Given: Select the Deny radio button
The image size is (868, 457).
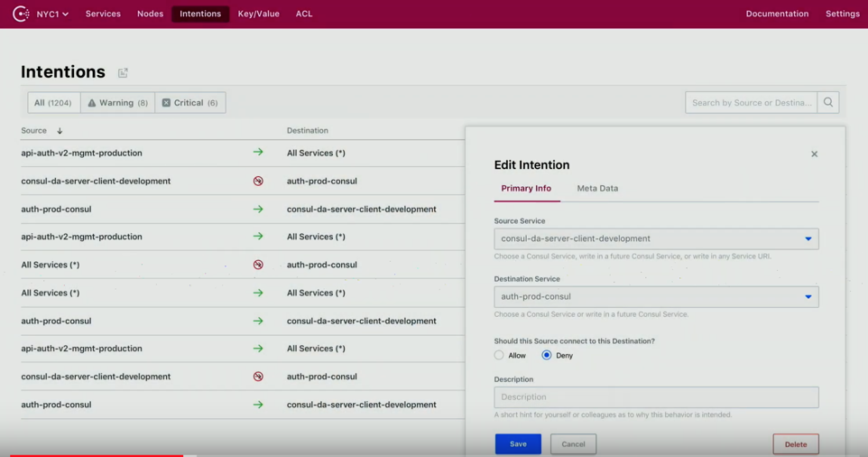Looking at the screenshot, I should [x=547, y=356].
